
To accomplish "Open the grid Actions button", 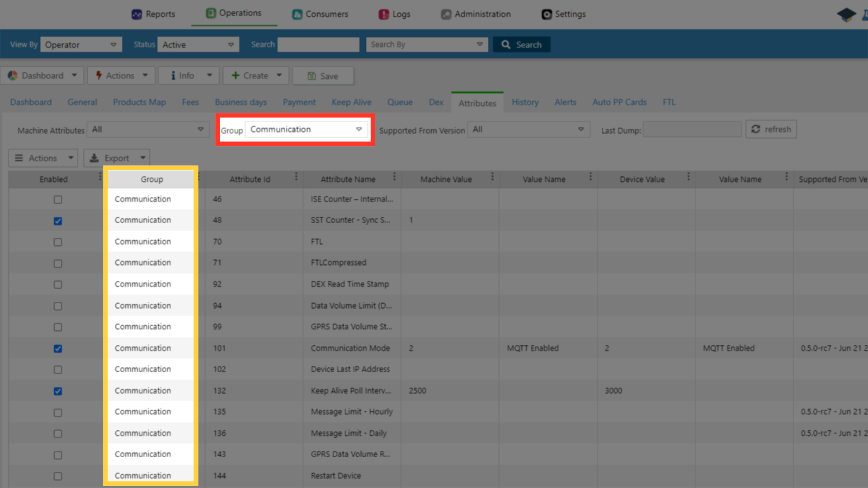I will point(43,158).
